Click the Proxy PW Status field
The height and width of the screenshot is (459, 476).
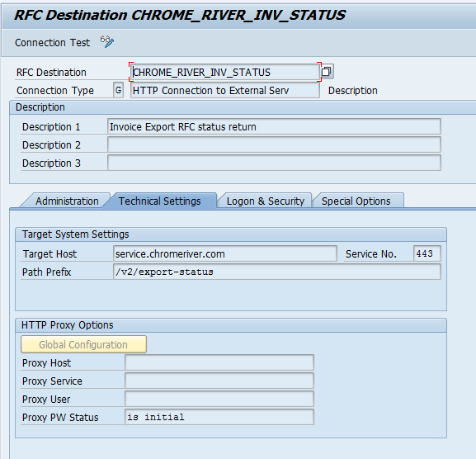(x=219, y=417)
